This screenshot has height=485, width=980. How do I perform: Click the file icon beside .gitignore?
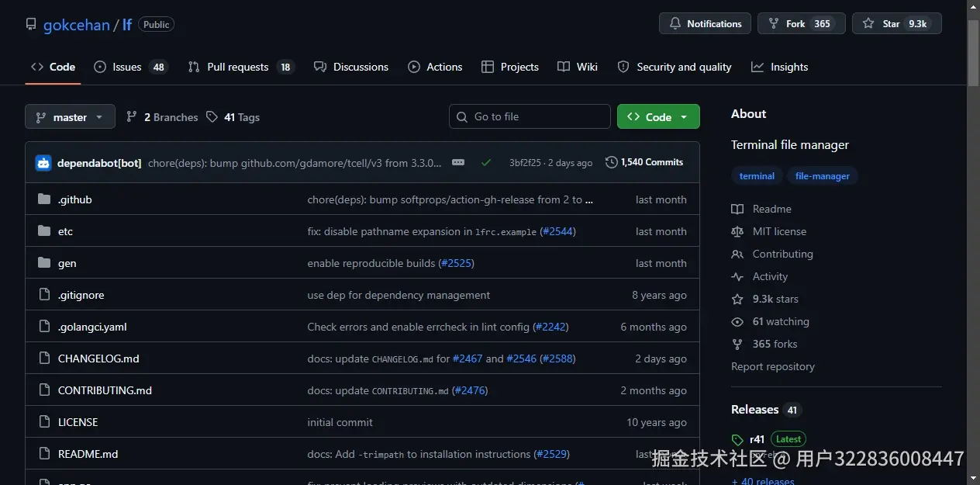[44, 295]
